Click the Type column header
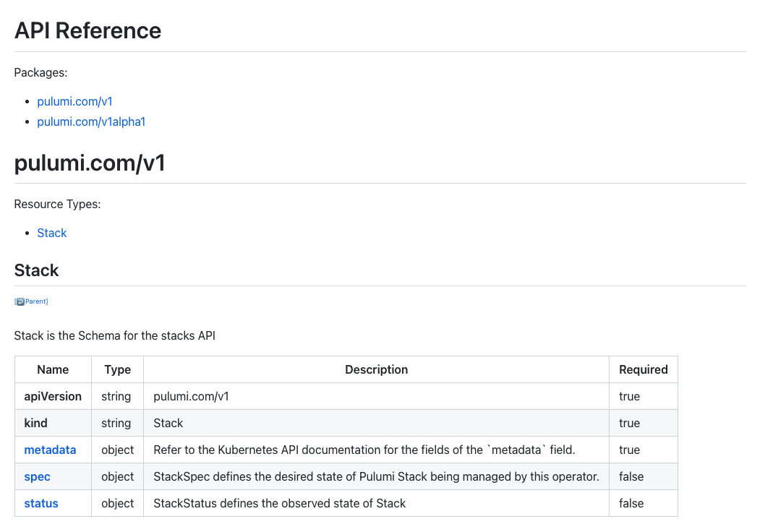This screenshot has height=532, width=760. [x=117, y=369]
